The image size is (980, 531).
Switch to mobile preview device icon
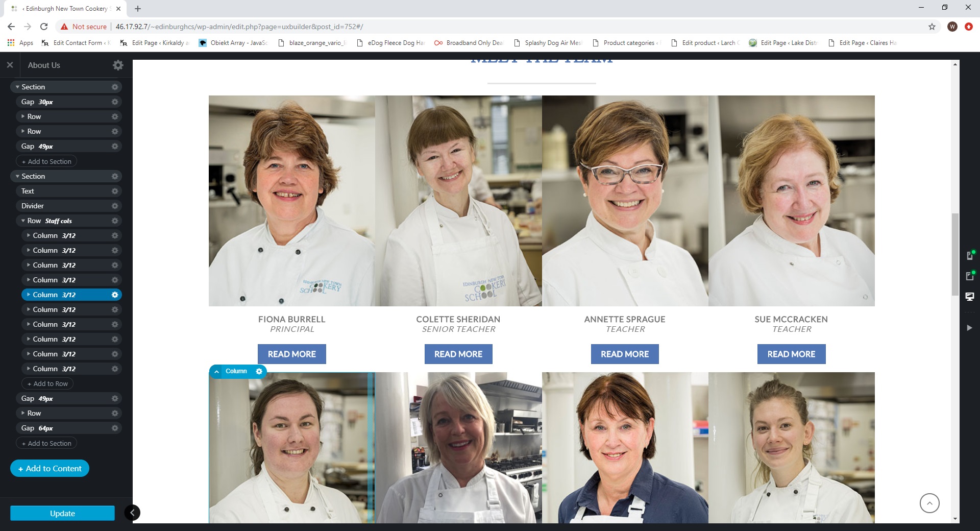pyautogui.click(x=969, y=256)
